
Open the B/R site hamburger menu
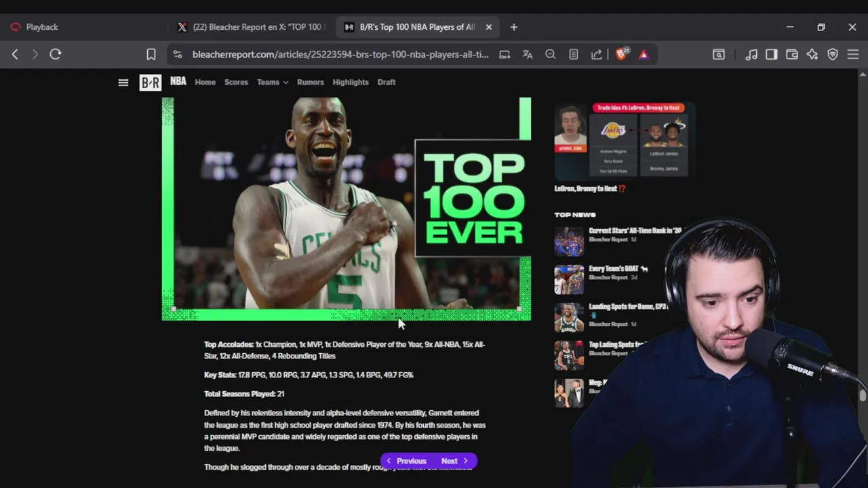pos(123,83)
